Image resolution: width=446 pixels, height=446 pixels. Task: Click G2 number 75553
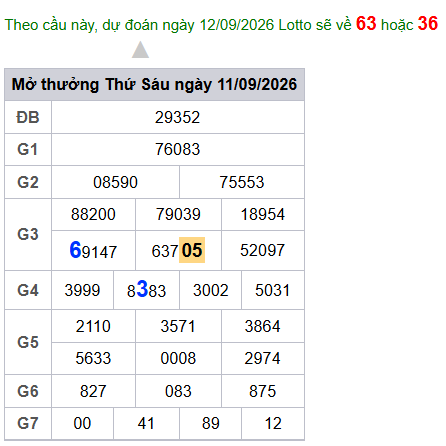(x=242, y=182)
